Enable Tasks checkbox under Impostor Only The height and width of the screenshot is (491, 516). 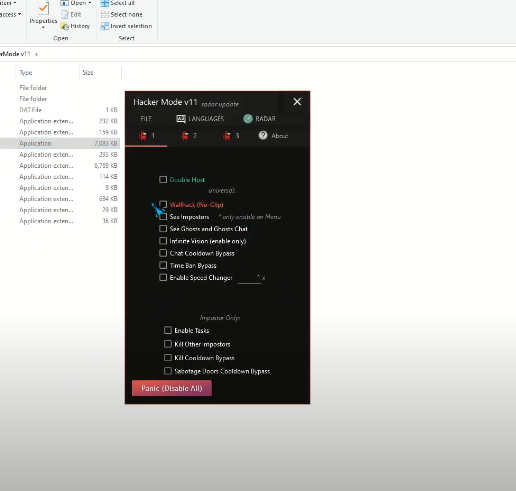pyautogui.click(x=168, y=330)
